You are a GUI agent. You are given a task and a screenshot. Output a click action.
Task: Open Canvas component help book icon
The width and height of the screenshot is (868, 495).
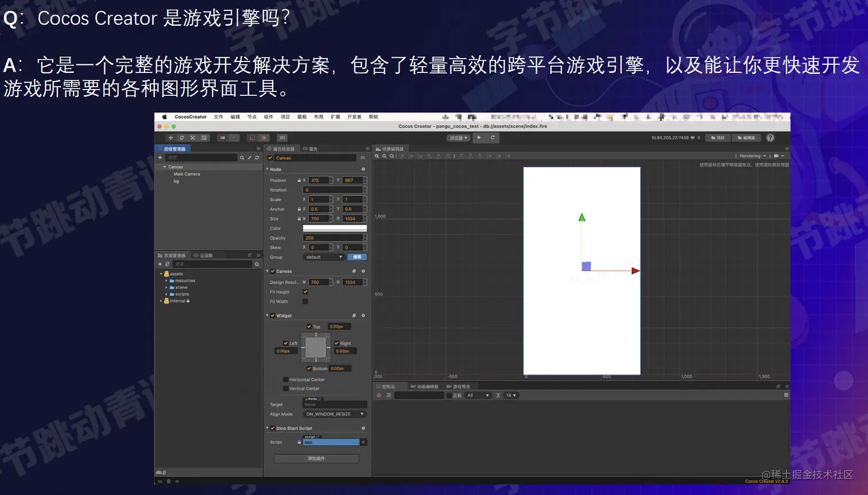(x=354, y=271)
